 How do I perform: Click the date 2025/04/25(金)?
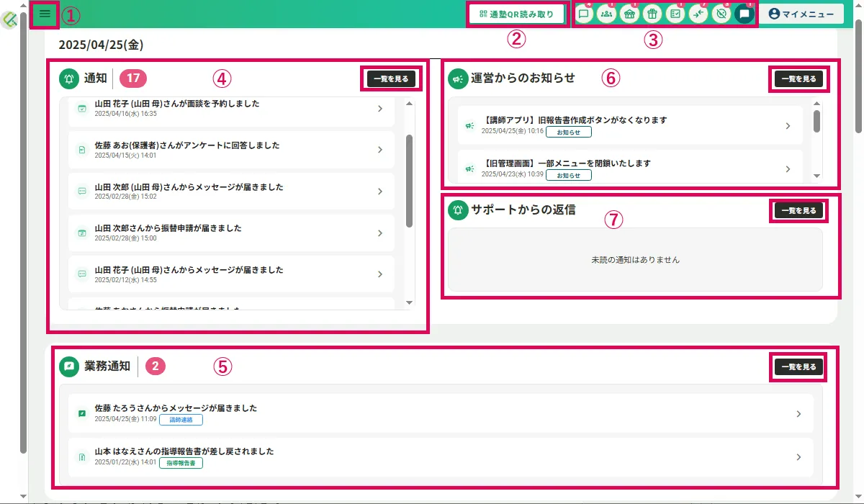coord(101,45)
